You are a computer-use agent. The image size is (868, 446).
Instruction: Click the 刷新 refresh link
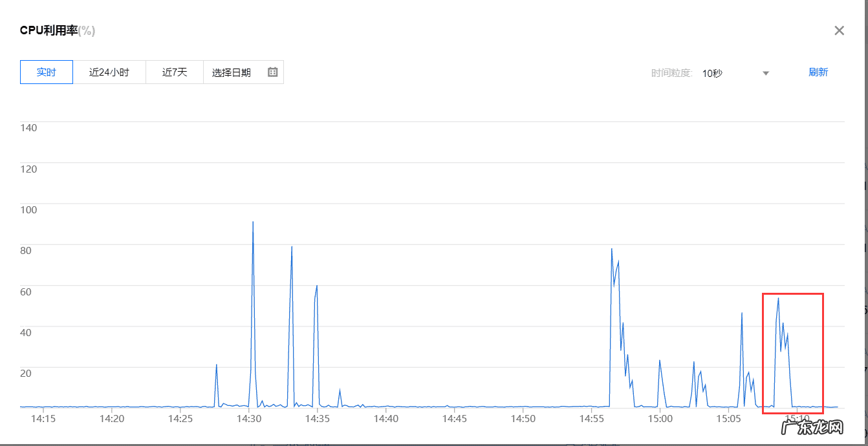tap(818, 72)
